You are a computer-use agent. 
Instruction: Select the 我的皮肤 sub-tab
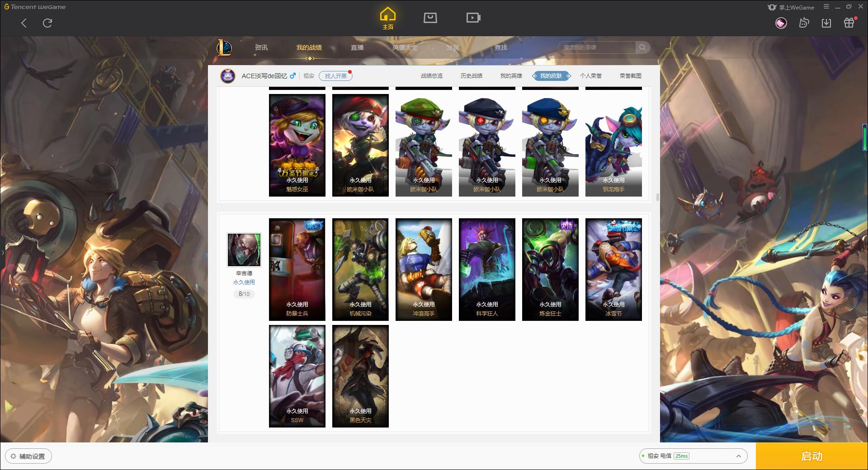[x=551, y=76]
